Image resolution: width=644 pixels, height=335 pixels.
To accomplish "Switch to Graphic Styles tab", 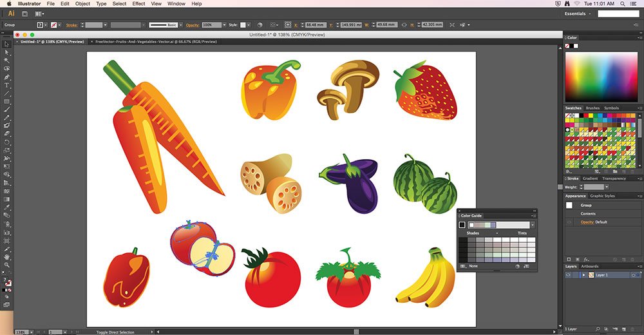I will [603, 196].
